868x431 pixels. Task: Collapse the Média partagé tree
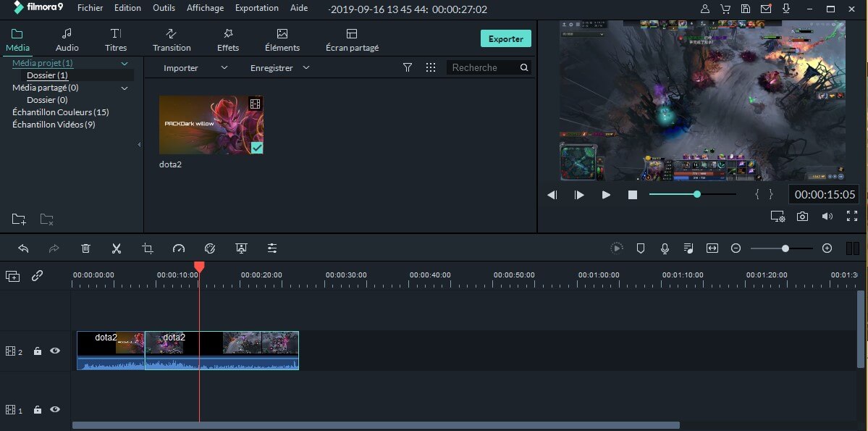(125, 88)
